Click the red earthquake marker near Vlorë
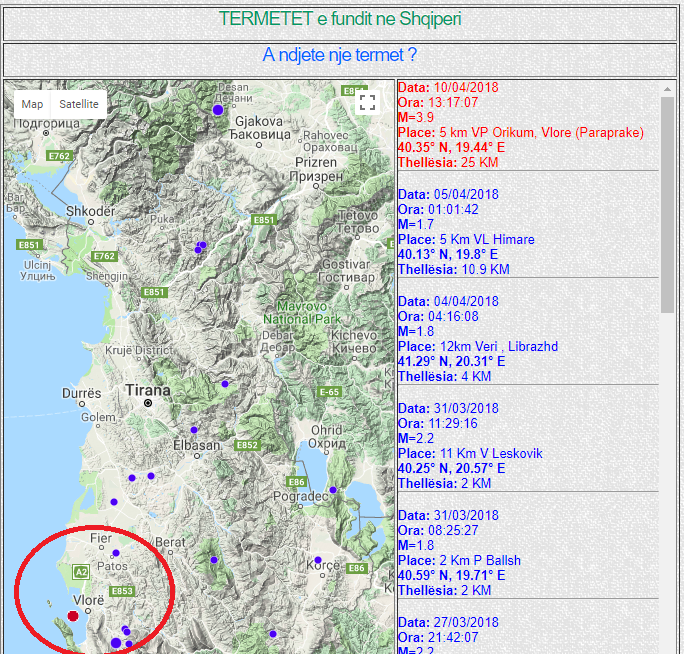This screenshot has height=654, width=684. point(73,616)
